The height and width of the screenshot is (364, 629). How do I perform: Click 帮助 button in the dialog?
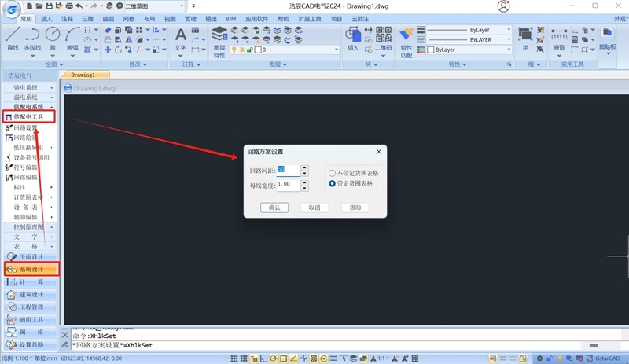(x=355, y=208)
